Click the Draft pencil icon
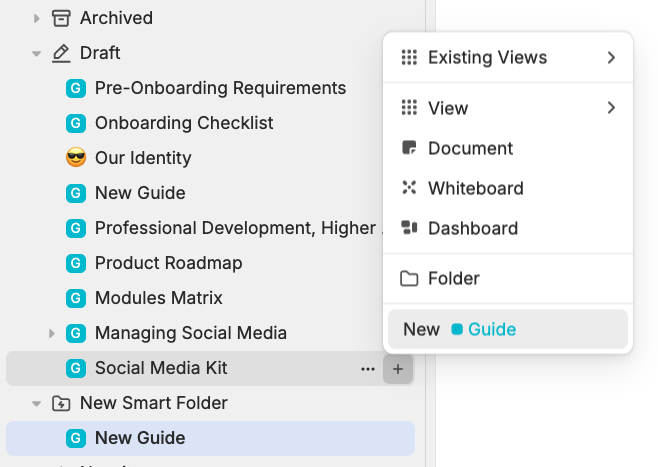The image size is (658, 467). (61, 53)
